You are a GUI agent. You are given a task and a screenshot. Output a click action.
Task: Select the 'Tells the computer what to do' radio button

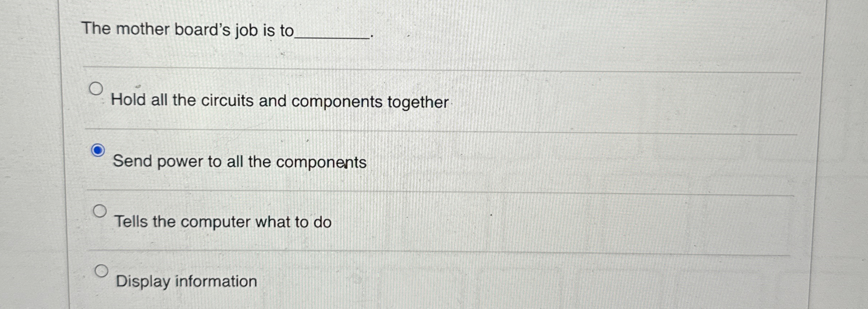click(100, 210)
